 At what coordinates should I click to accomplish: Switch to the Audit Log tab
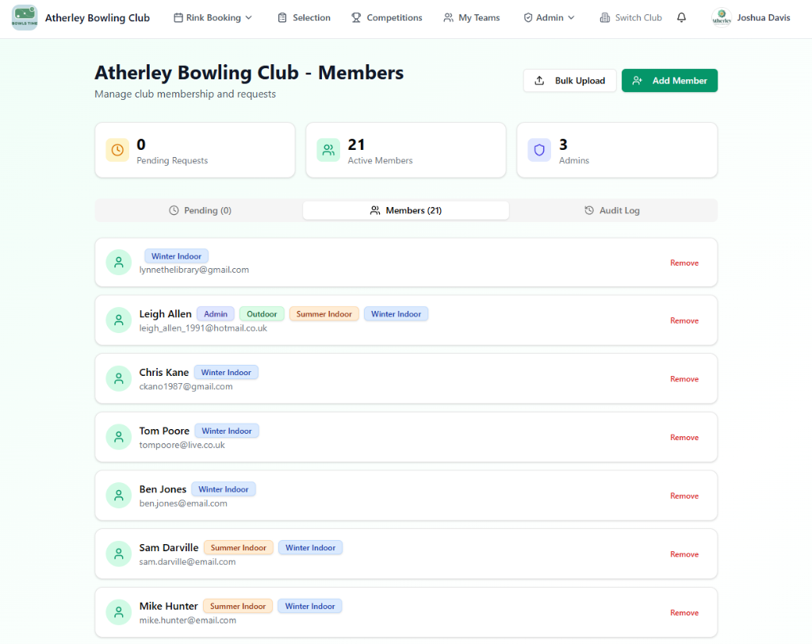(x=612, y=210)
